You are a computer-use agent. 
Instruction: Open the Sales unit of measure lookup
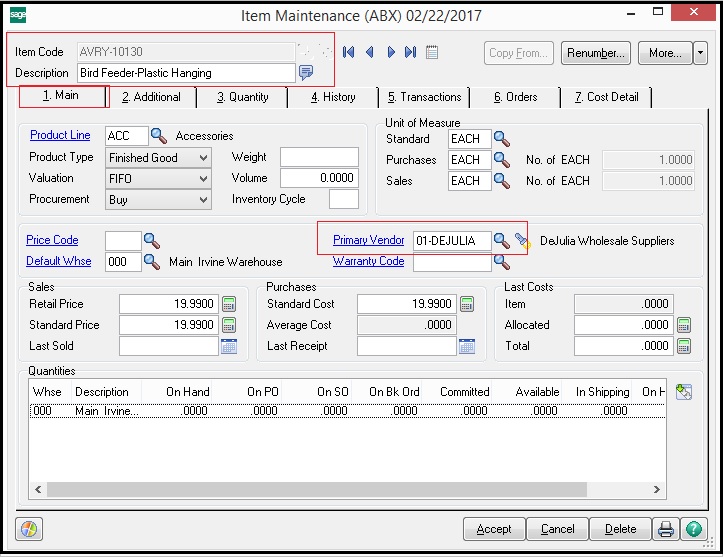[x=502, y=181]
